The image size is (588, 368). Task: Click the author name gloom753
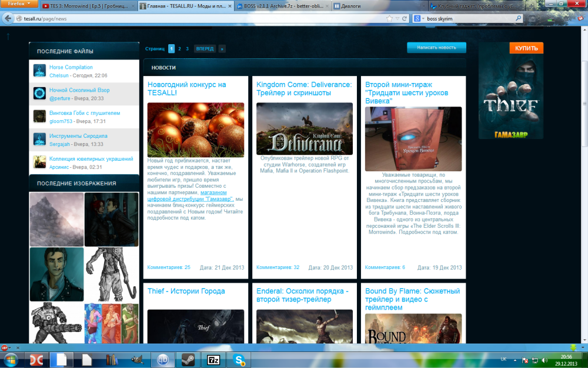click(61, 121)
